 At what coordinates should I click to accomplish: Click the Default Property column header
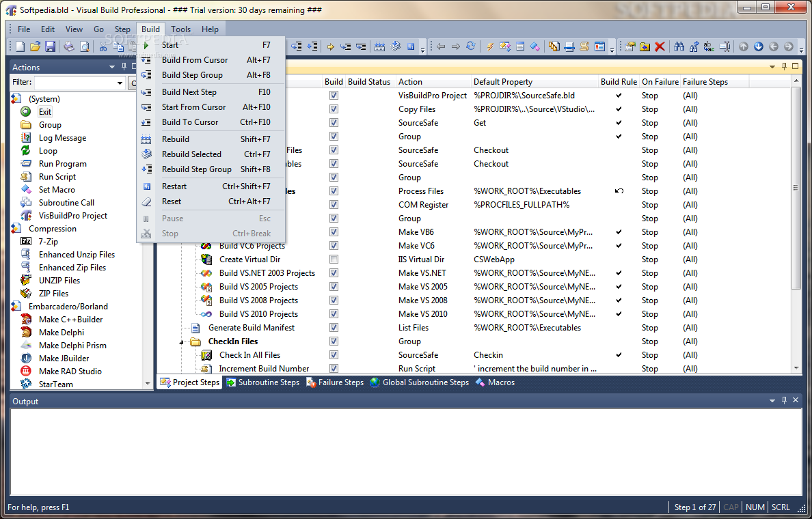click(534, 82)
